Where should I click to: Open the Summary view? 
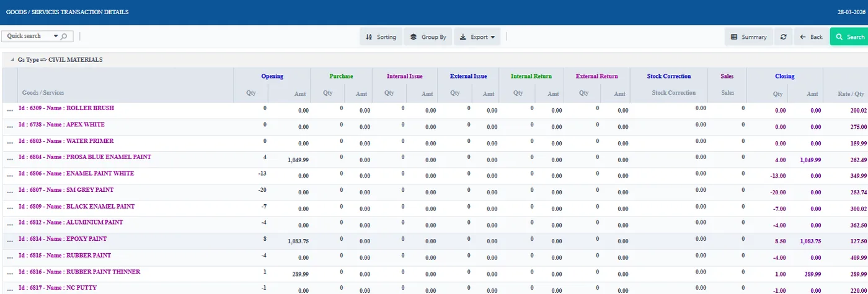pyautogui.click(x=749, y=37)
